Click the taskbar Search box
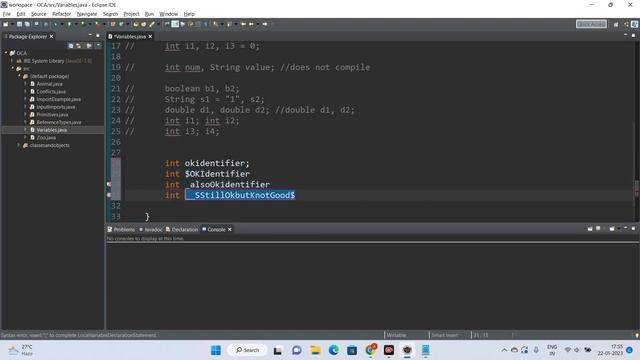 pyautogui.click(x=248, y=350)
